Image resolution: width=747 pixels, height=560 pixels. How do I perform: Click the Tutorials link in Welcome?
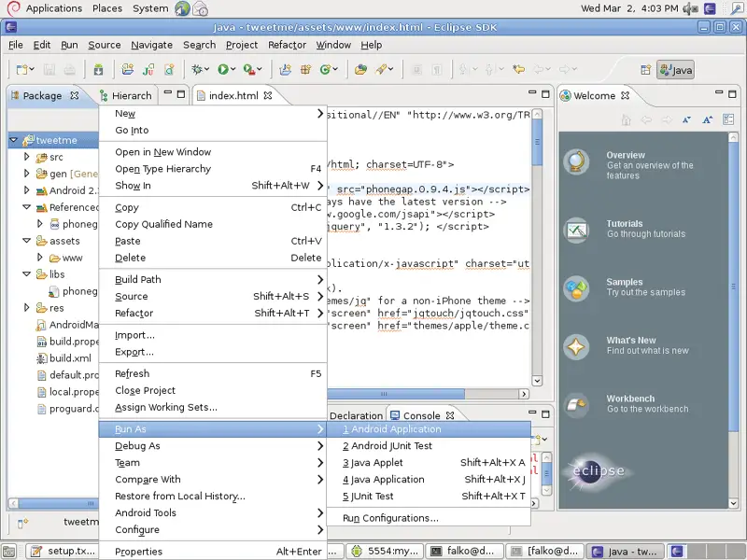point(624,223)
